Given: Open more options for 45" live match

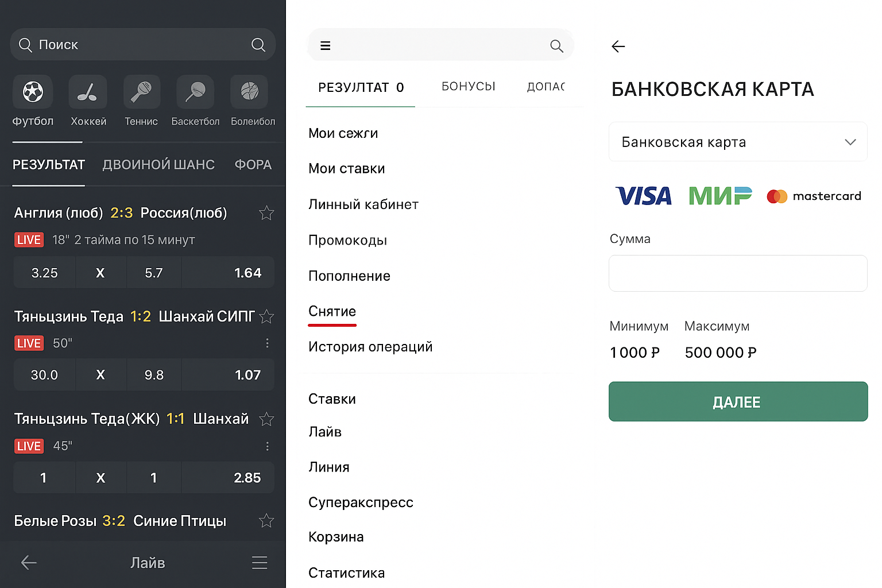Looking at the screenshot, I should 267,446.
